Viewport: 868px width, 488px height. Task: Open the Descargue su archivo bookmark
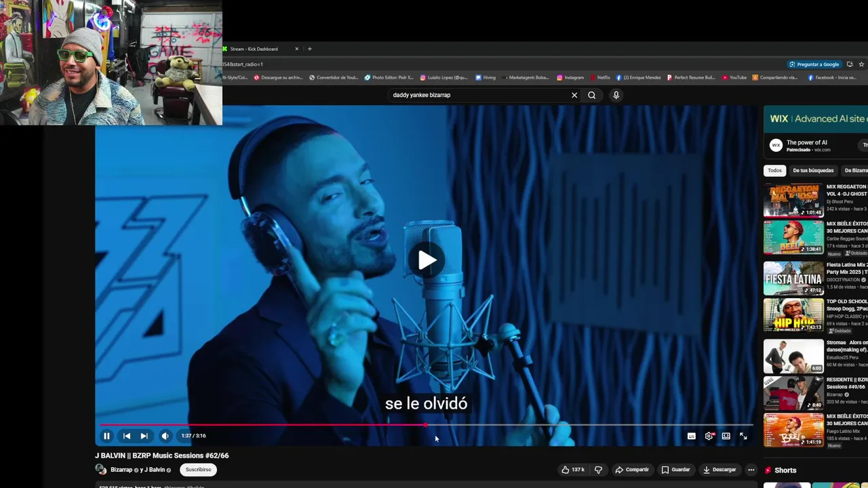(x=279, y=77)
